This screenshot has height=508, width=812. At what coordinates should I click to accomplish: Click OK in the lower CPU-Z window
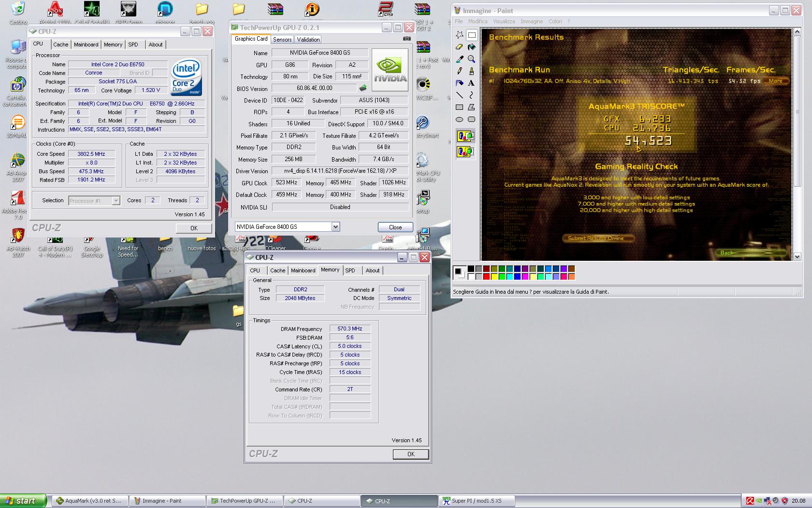(x=411, y=454)
